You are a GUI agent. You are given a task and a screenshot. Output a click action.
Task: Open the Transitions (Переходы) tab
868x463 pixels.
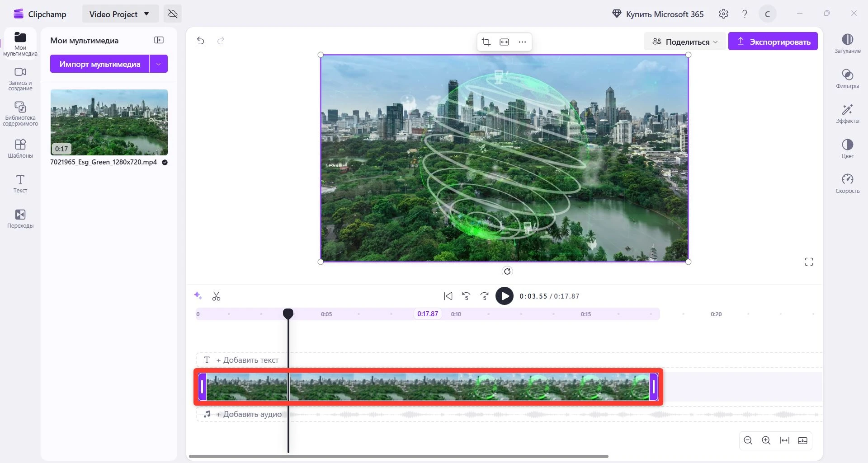pyautogui.click(x=20, y=219)
